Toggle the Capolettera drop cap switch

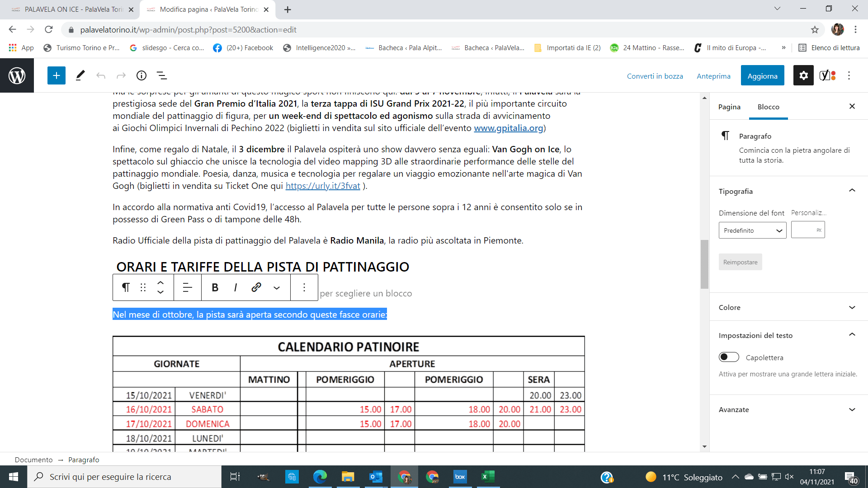click(729, 357)
